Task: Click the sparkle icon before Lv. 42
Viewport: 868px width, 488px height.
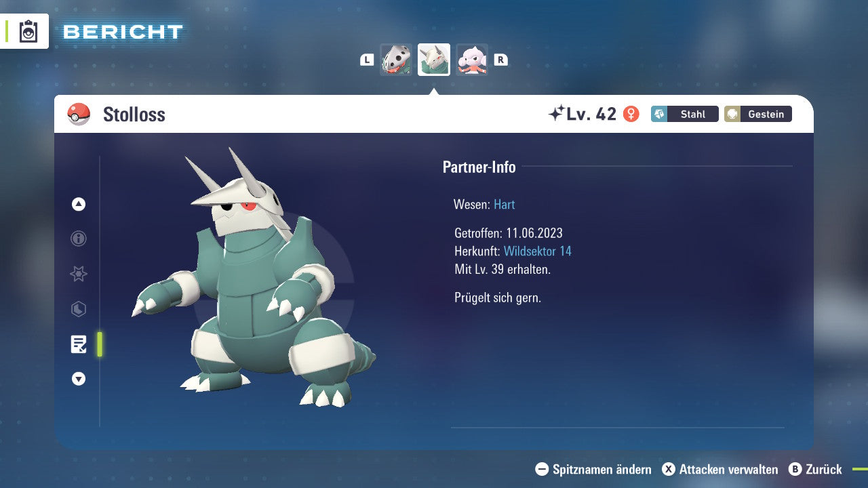Action: [556, 114]
